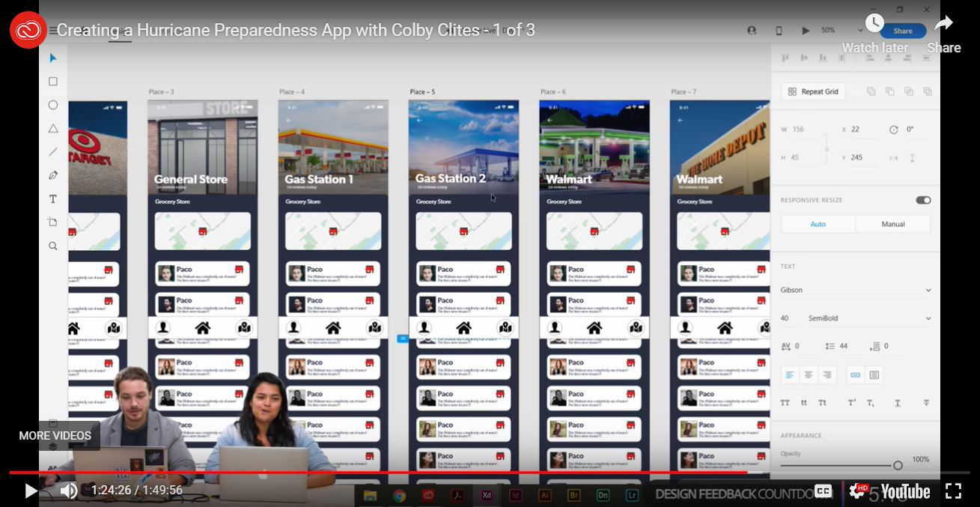The height and width of the screenshot is (507, 980).
Task: Apply superscript text style
Action: (852, 403)
